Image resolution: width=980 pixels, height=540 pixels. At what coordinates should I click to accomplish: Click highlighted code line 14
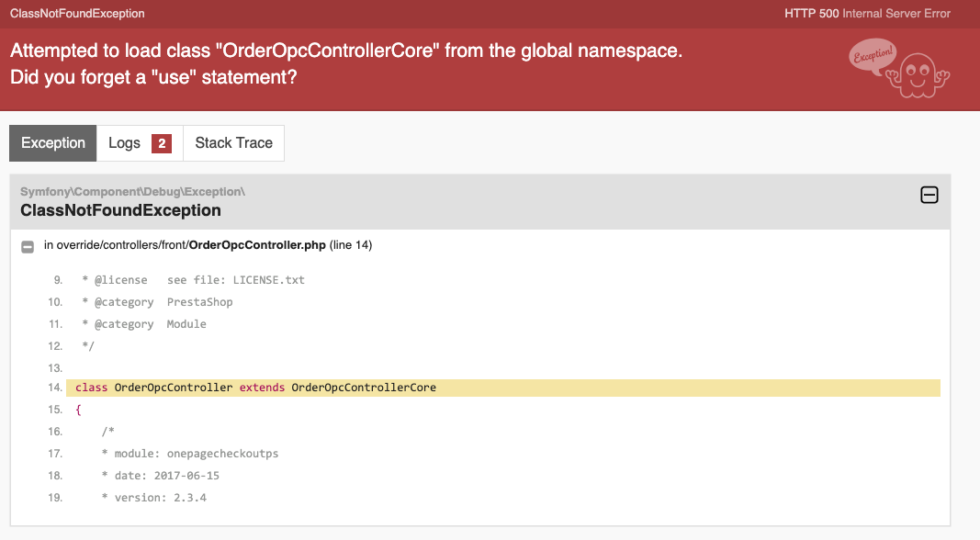pos(503,388)
